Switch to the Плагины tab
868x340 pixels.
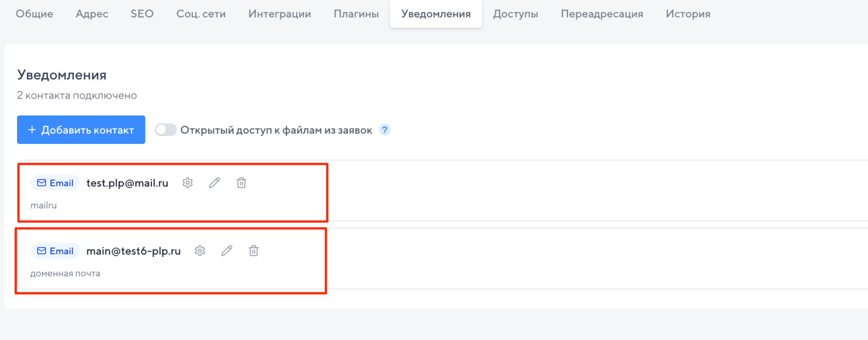356,14
